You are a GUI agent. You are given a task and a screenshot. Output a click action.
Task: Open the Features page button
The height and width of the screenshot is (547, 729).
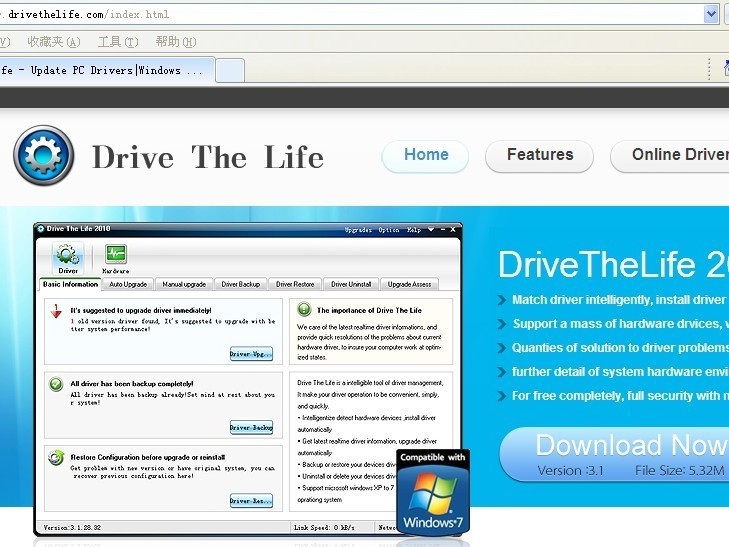pyautogui.click(x=539, y=155)
